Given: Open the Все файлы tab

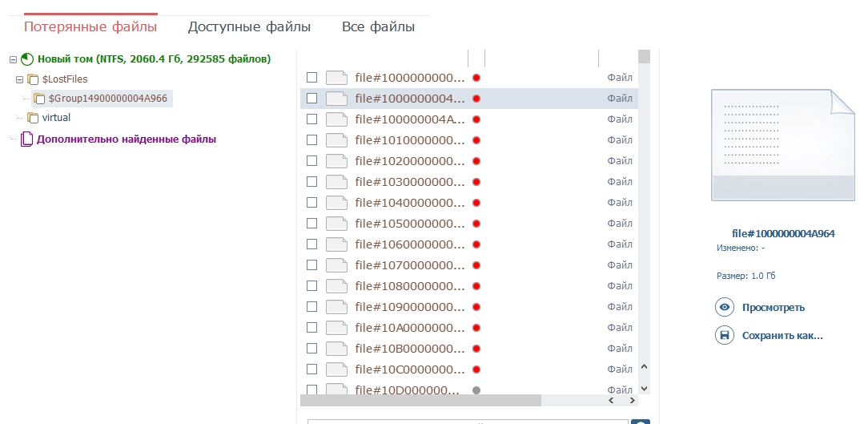Looking at the screenshot, I should click(378, 27).
